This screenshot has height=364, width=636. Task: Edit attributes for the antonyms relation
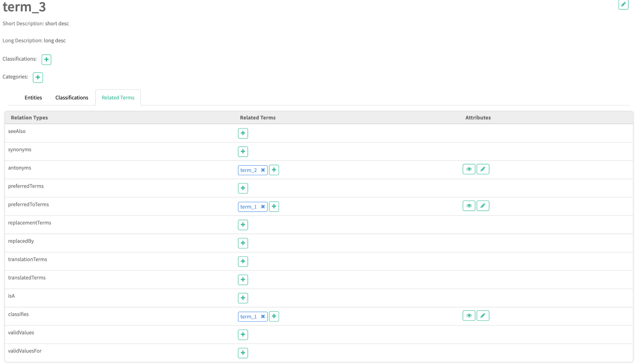483,169
